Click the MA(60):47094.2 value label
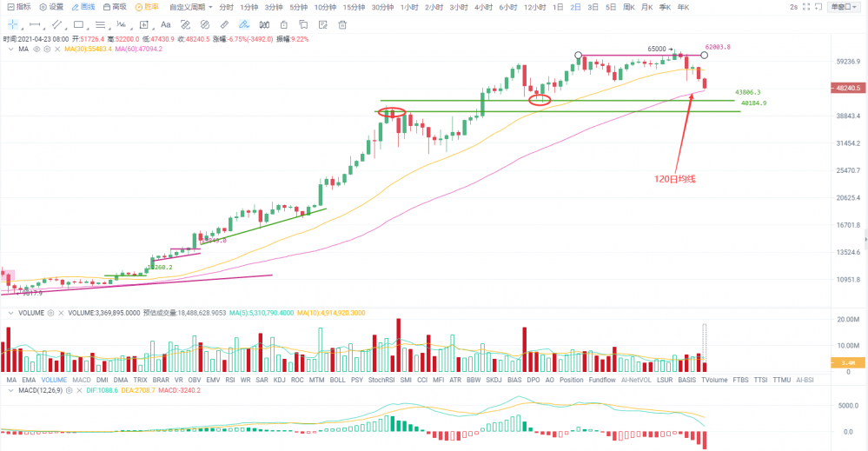The width and height of the screenshot is (868, 451). [x=139, y=50]
